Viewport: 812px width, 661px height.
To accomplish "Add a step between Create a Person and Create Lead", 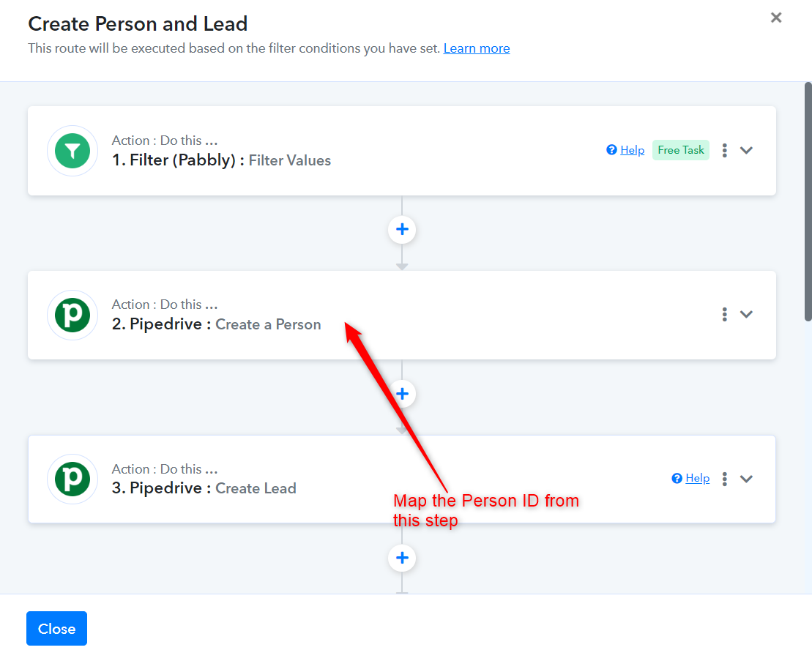I will (x=402, y=394).
